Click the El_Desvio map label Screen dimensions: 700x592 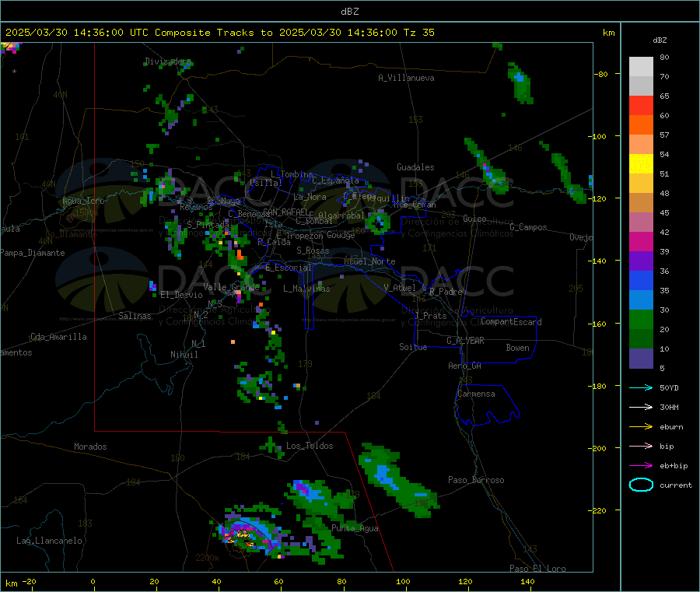[x=181, y=295]
